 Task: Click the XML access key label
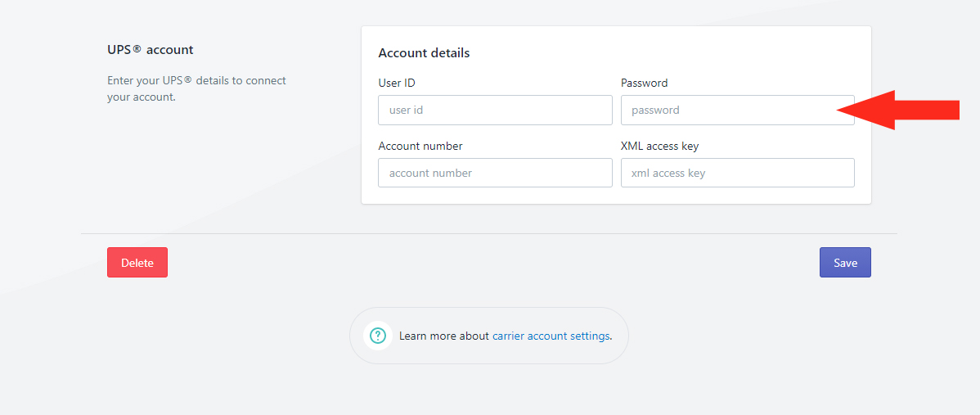(659, 146)
